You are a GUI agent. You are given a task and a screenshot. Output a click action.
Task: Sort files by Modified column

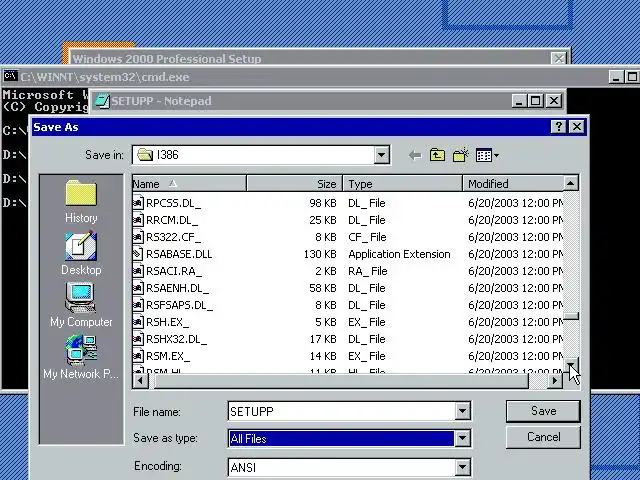(x=513, y=184)
